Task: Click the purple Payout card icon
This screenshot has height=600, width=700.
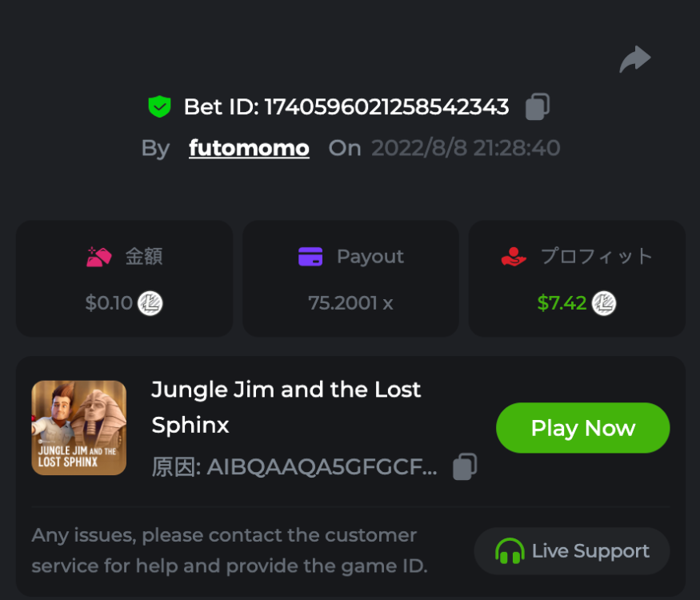Action: pyautogui.click(x=310, y=257)
